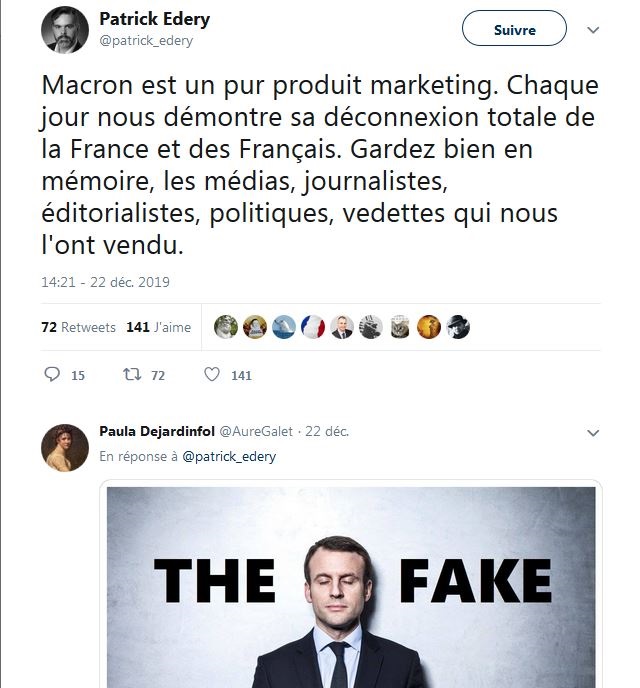Open the reply's options chevron
Image resolution: width=640 pixels, height=688 pixels.
tap(593, 433)
